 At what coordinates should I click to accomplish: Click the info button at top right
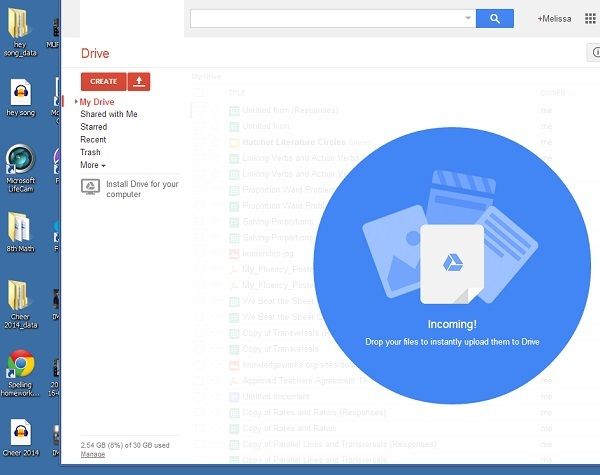coord(594,52)
